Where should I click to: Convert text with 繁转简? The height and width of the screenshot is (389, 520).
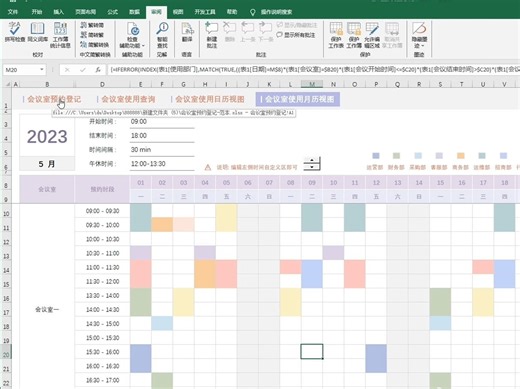[92, 25]
